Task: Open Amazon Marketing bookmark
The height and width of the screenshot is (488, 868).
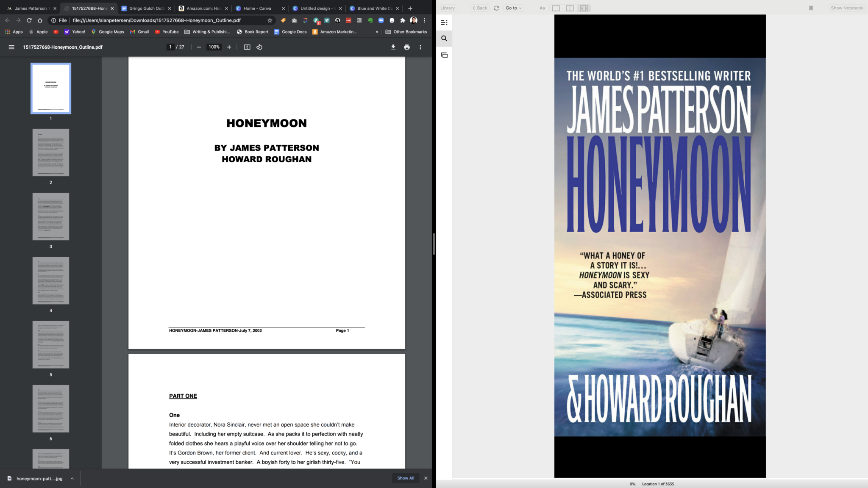Action: (334, 32)
